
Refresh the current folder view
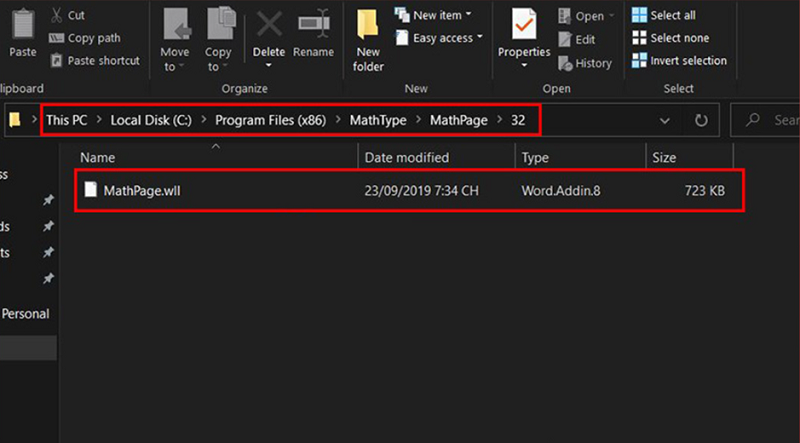pyautogui.click(x=701, y=120)
